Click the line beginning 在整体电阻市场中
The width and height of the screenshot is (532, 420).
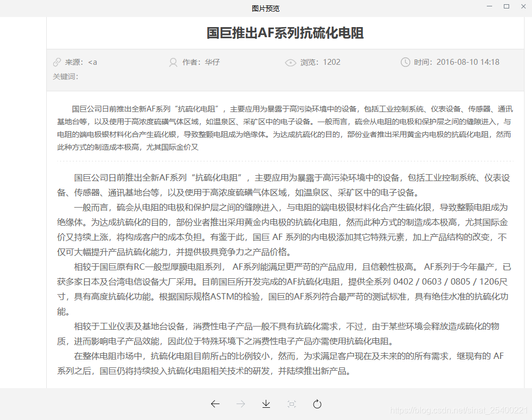(x=289, y=356)
